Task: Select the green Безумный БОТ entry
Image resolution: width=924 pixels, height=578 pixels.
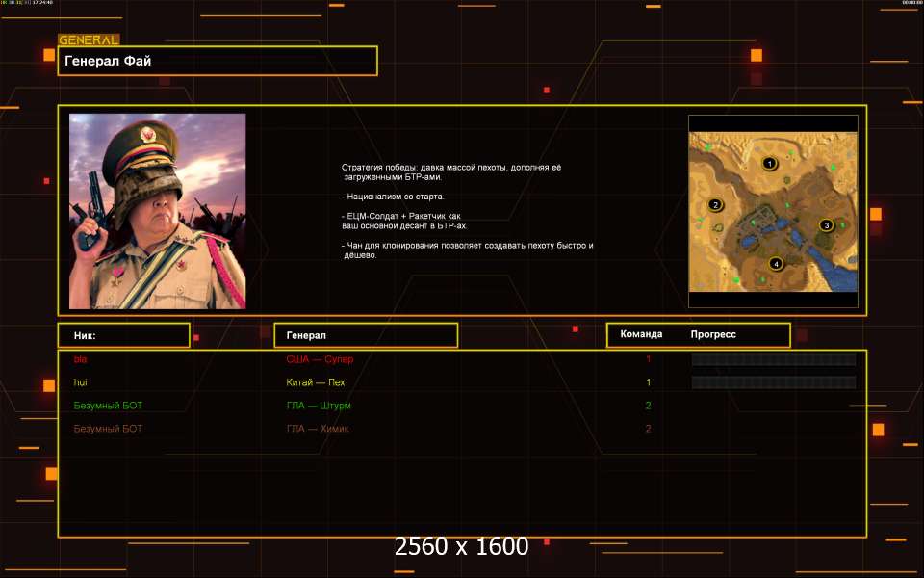Action: 108,406
